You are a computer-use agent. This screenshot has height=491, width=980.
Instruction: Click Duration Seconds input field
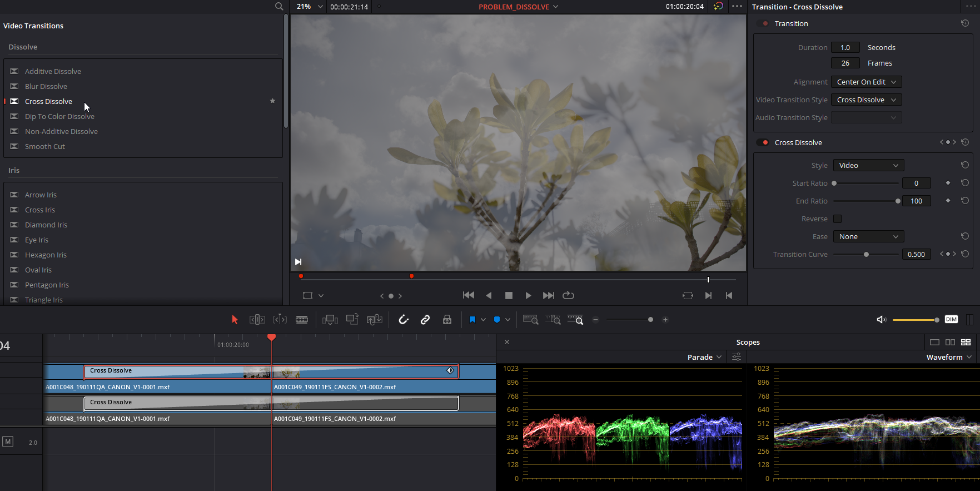(x=845, y=47)
